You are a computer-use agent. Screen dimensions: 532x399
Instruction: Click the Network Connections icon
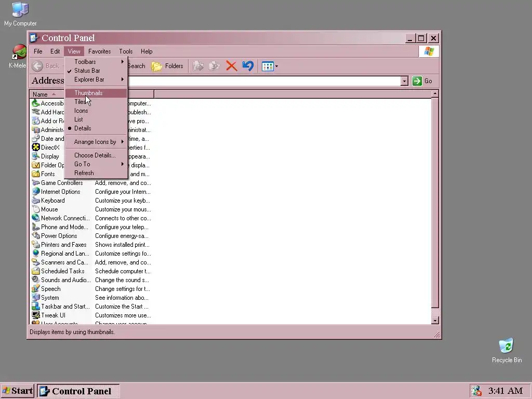36,218
